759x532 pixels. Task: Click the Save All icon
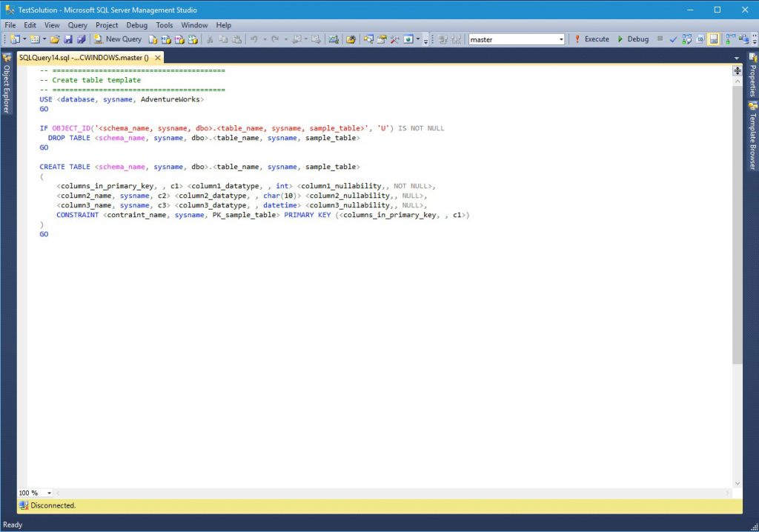click(x=82, y=39)
